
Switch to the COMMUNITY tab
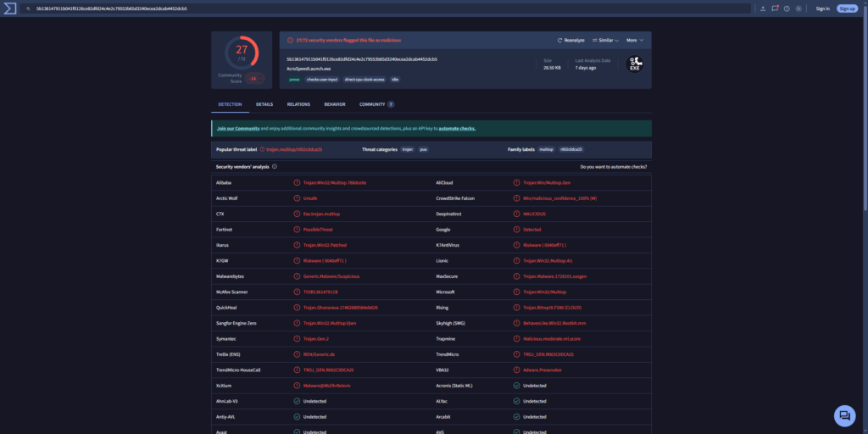376,104
